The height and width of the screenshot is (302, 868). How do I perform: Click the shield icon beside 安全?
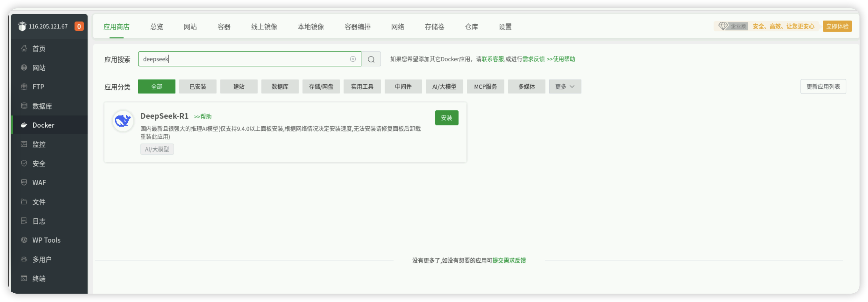pos(24,163)
